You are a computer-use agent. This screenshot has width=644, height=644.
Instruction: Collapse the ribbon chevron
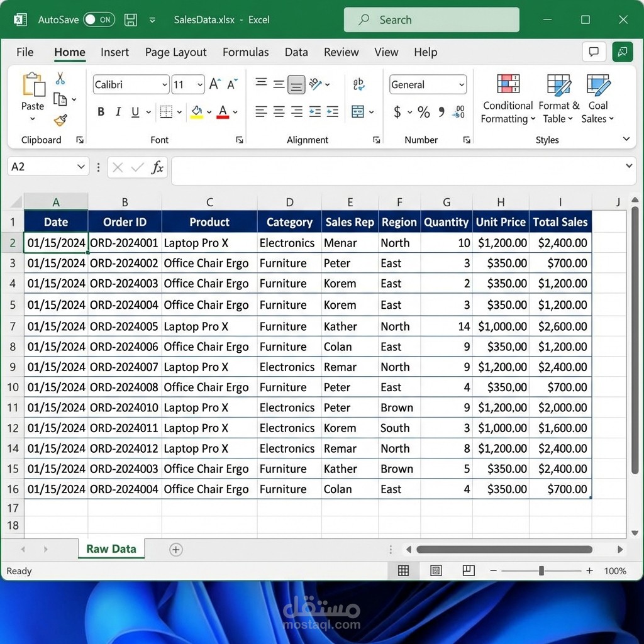(x=626, y=139)
